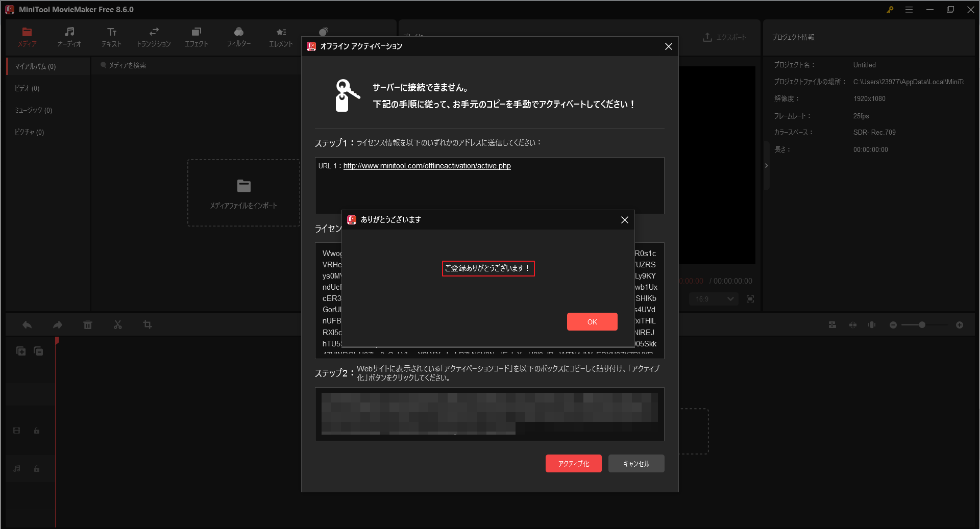Select the トランジション icon
Image resolution: width=980 pixels, height=529 pixels.
[154, 36]
